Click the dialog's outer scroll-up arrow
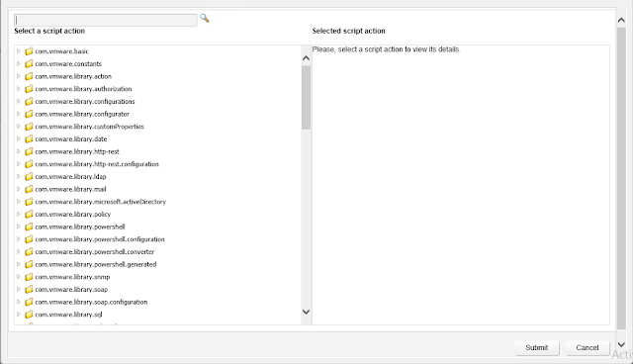This screenshot has height=364, width=633. point(621,20)
